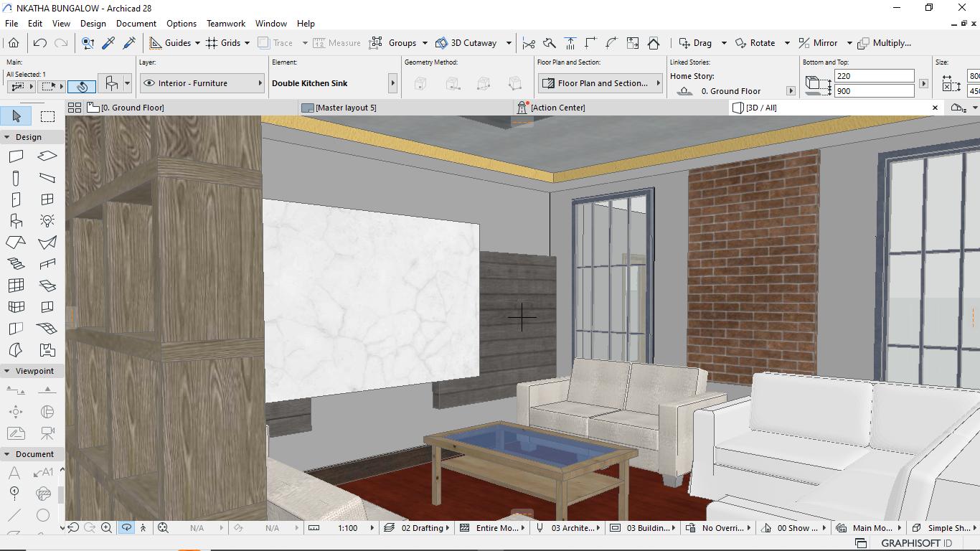The height and width of the screenshot is (551, 980).
Task: Toggle the Grids snap button
Action: [x=223, y=43]
